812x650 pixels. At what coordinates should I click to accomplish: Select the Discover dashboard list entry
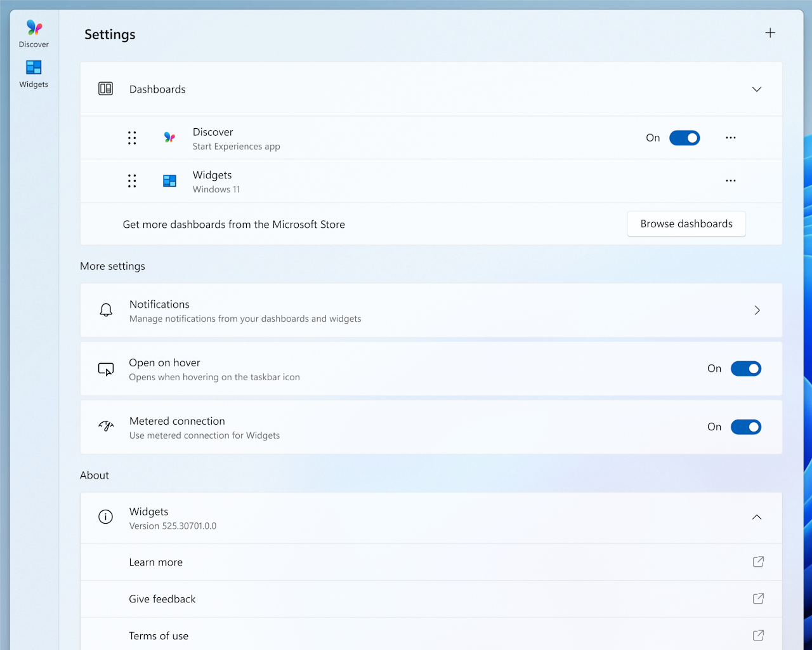[236, 138]
